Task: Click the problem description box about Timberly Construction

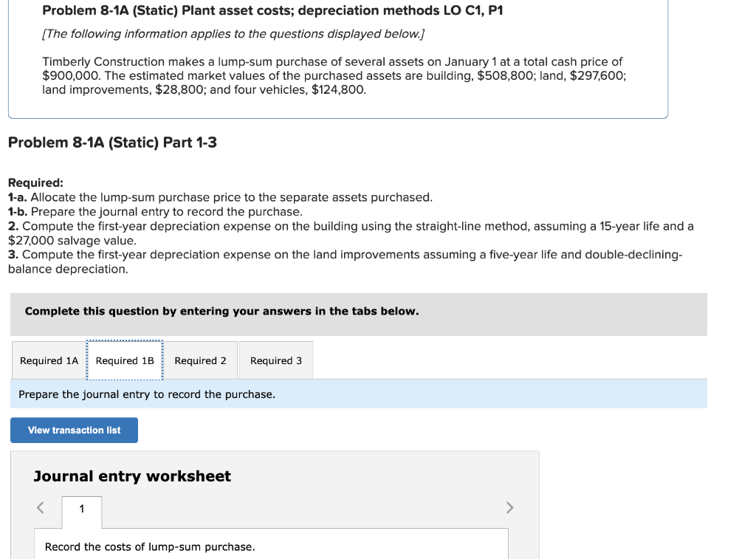Action: pos(334,75)
